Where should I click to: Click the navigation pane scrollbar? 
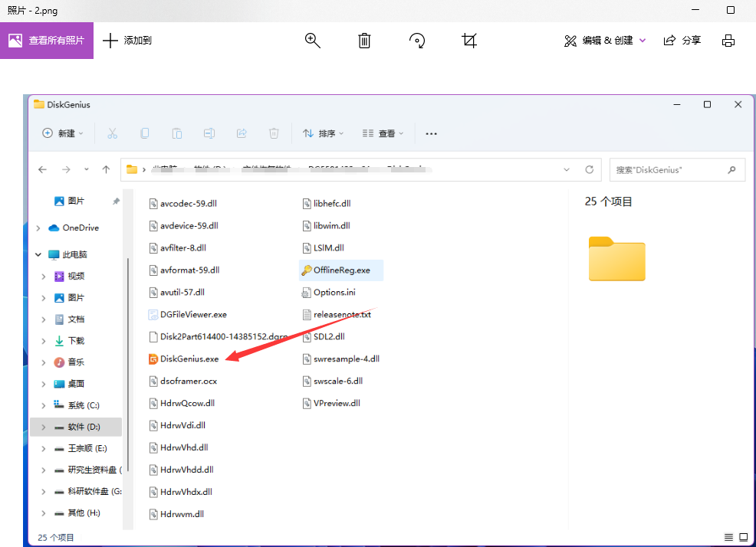(x=128, y=366)
